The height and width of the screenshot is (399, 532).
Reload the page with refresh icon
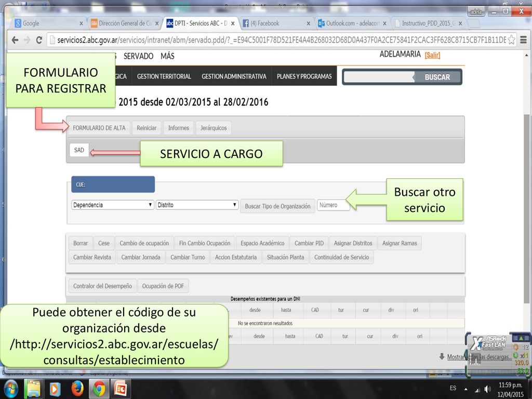39,40
